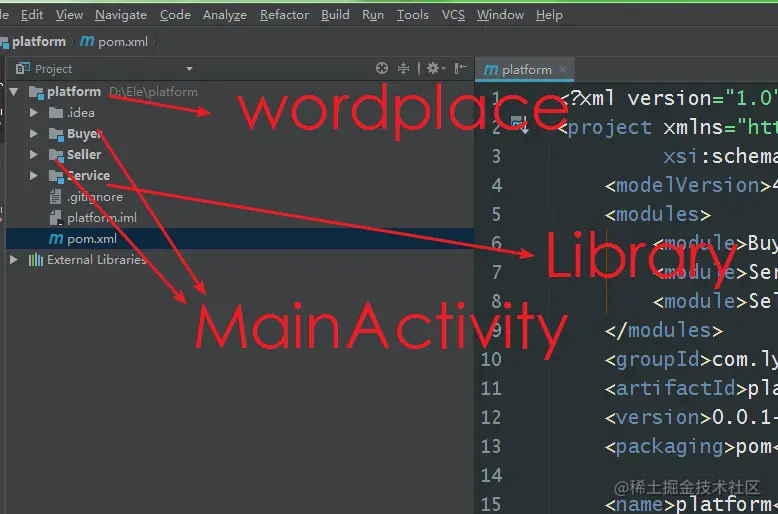Expand the Service module
Image resolution: width=778 pixels, height=514 pixels.
pyautogui.click(x=33, y=175)
